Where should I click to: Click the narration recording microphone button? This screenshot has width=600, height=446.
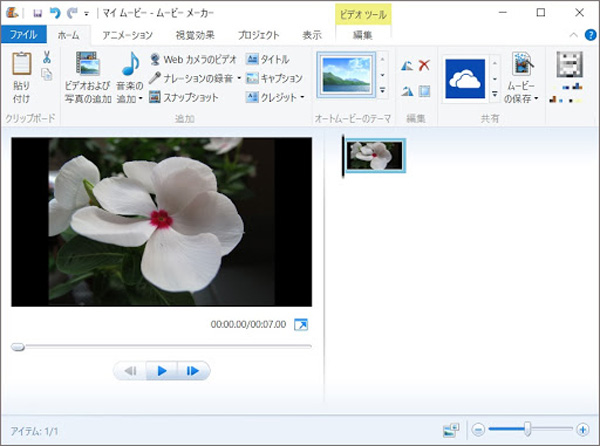pos(191,78)
